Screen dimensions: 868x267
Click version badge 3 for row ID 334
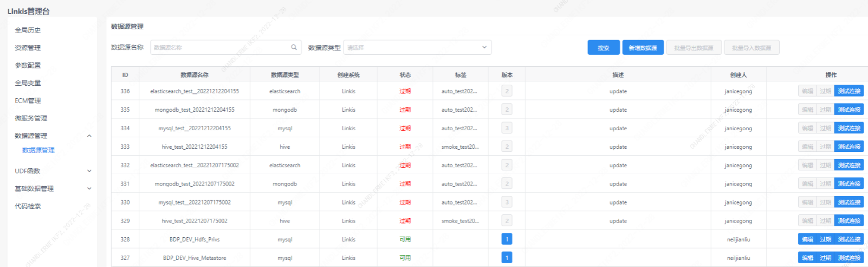point(507,128)
